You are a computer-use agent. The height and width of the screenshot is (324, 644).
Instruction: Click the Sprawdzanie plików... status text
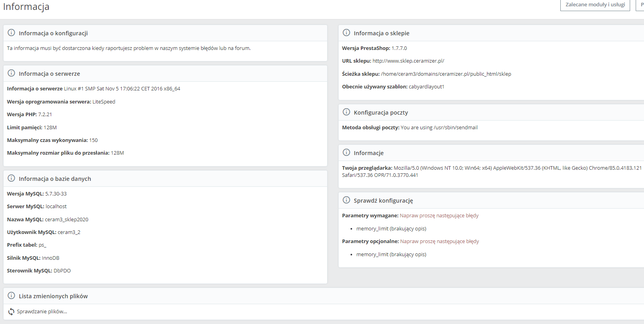42,312
